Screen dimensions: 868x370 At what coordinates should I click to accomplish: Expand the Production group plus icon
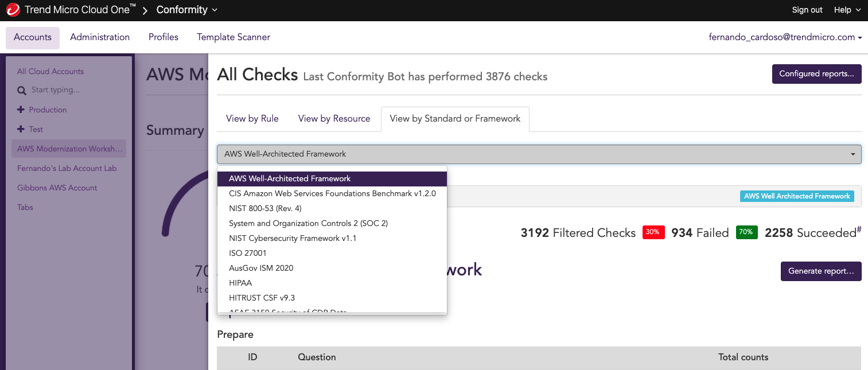[21, 110]
